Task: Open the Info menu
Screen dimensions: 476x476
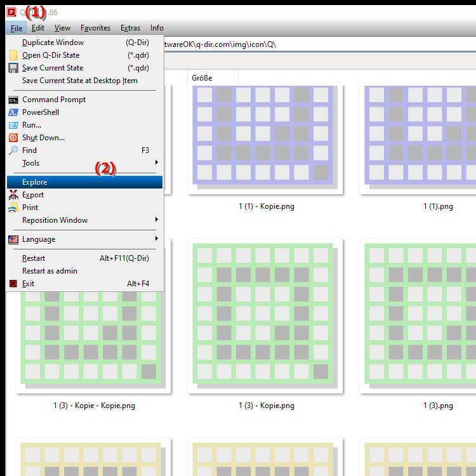Action: [x=157, y=28]
